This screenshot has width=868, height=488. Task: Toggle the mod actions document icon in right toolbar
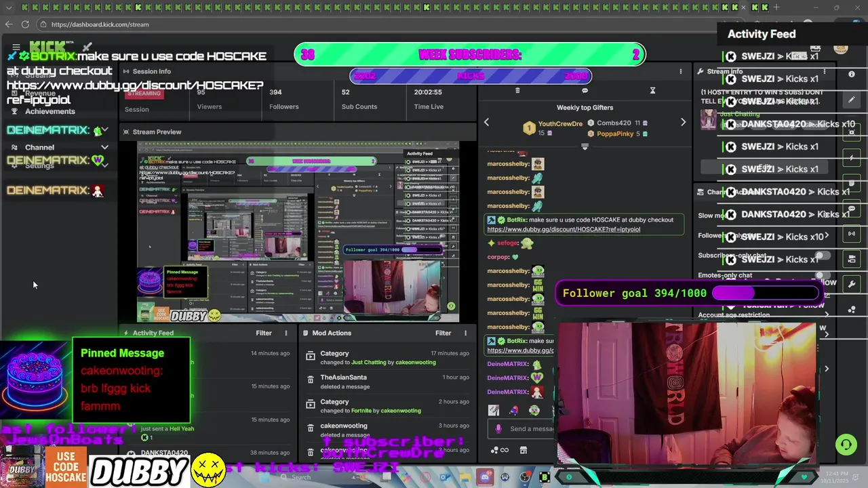pos(852,184)
